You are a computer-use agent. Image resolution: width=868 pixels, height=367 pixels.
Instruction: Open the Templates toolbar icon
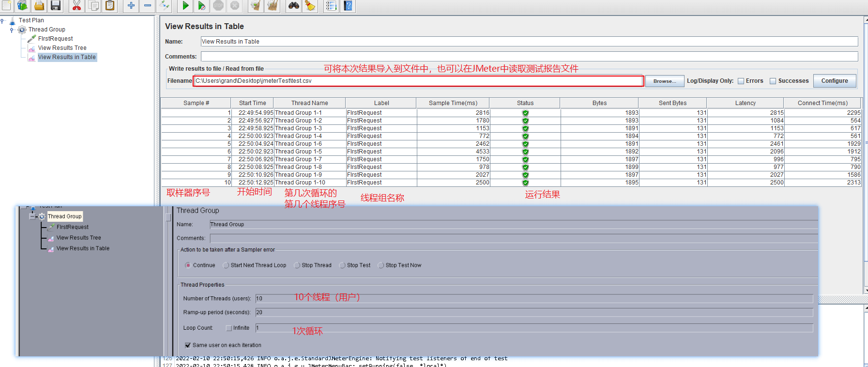pyautogui.click(x=23, y=5)
